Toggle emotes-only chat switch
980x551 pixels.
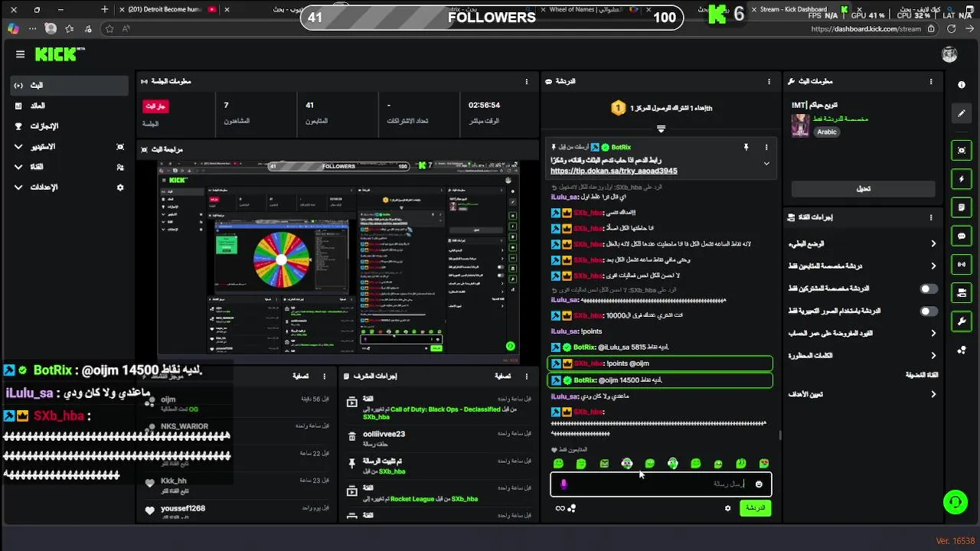[x=928, y=311]
